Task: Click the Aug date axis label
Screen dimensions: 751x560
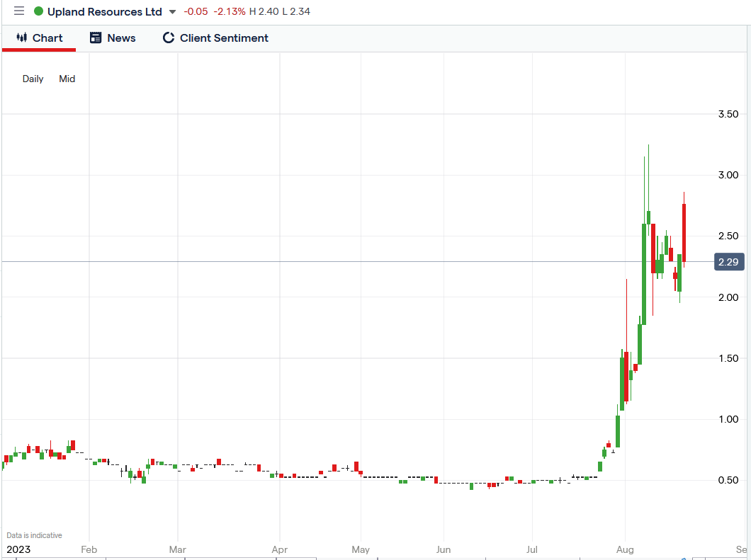Action: [x=625, y=549]
